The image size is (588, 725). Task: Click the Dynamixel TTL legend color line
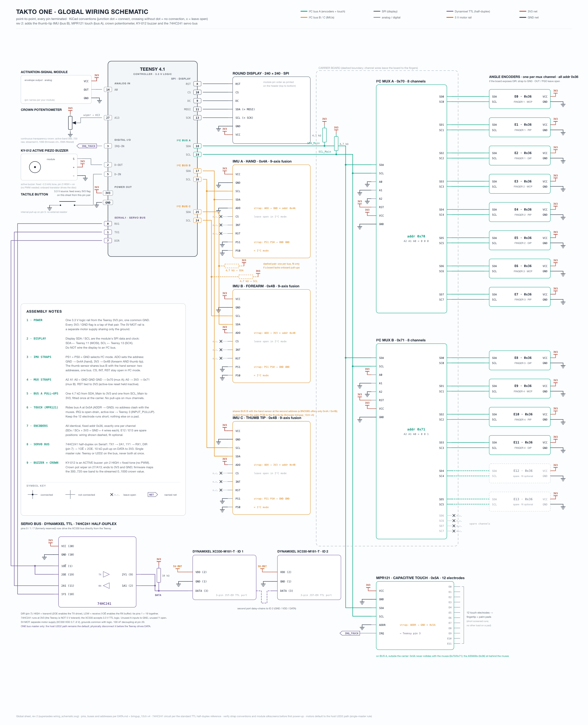click(450, 11)
